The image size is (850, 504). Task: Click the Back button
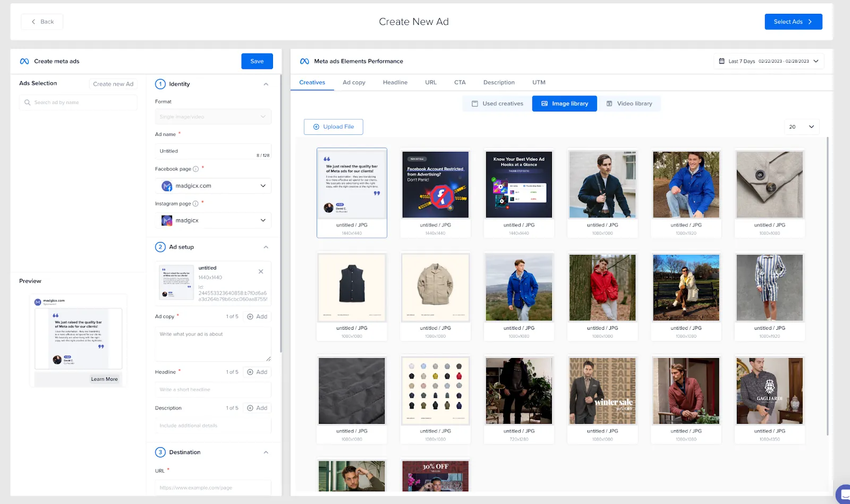point(42,22)
